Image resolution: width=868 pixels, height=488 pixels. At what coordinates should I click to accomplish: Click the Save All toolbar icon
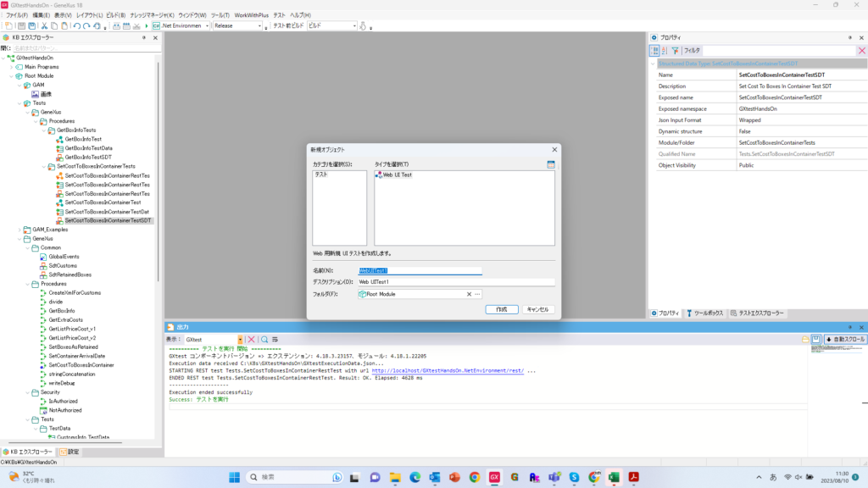(x=32, y=26)
